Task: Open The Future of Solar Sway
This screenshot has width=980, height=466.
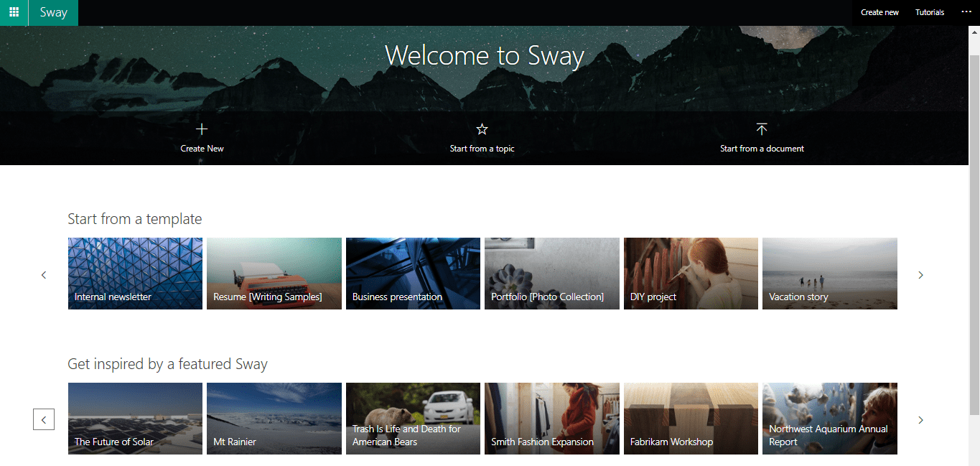Action: click(x=135, y=419)
